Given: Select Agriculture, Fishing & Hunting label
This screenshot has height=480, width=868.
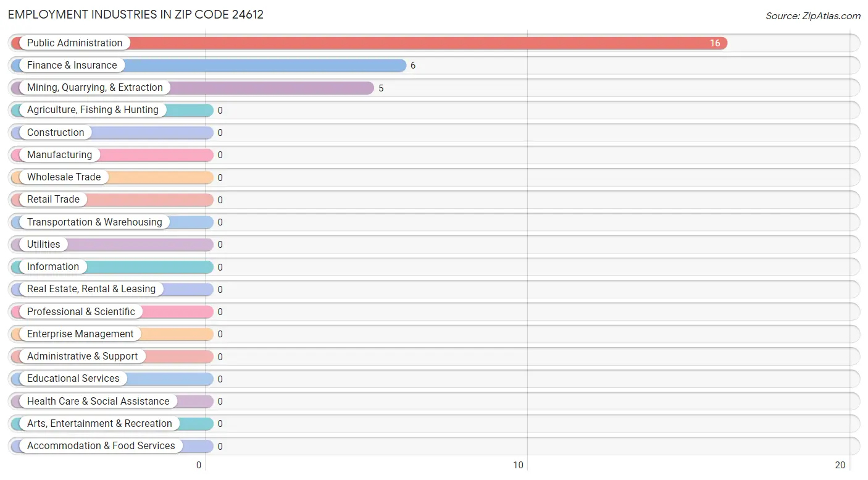Looking at the screenshot, I should (x=93, y=110).
